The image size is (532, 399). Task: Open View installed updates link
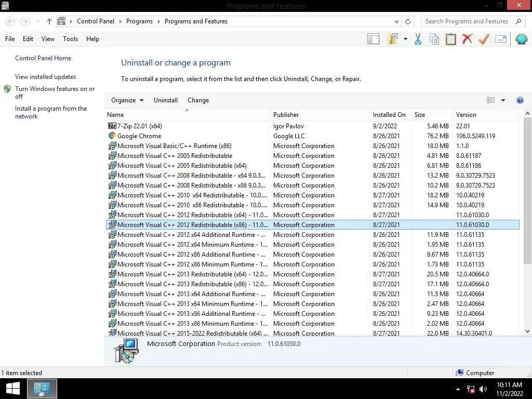click(46, 77)
